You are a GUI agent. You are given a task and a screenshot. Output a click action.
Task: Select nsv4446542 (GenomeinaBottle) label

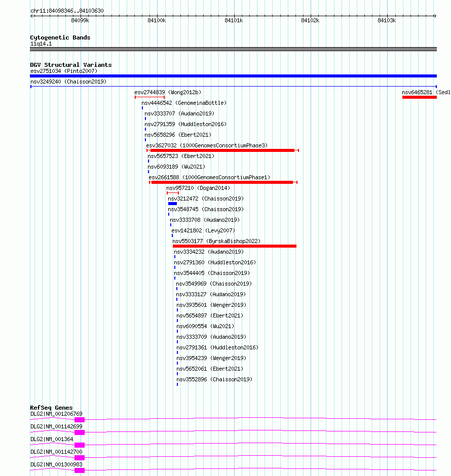click(x=184, y=103)
